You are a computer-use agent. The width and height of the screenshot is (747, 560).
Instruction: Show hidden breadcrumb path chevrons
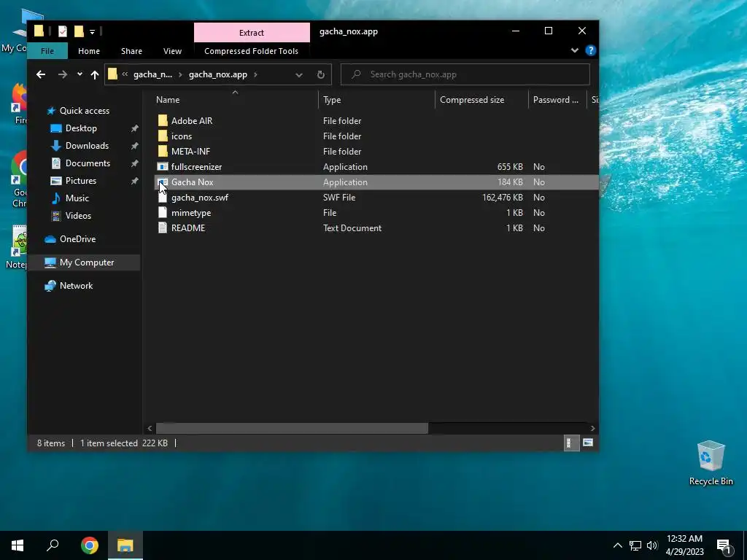(x=125, y=74)
